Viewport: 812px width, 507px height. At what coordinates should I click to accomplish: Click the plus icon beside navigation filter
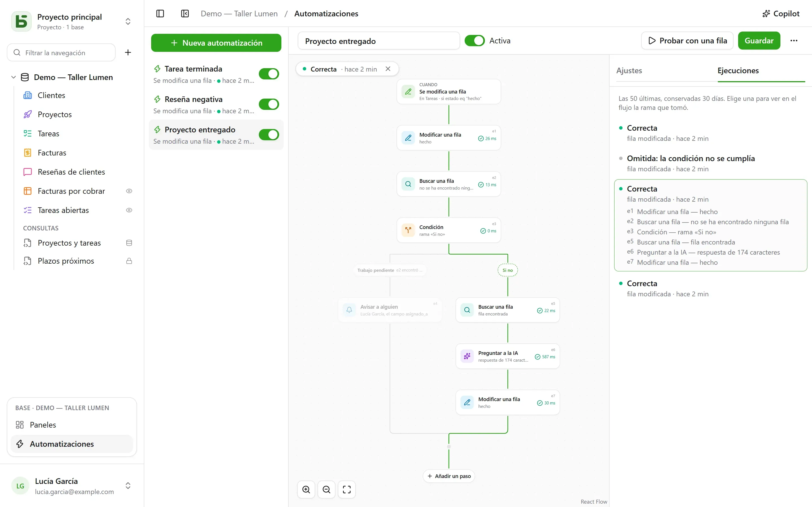[128, 52]
